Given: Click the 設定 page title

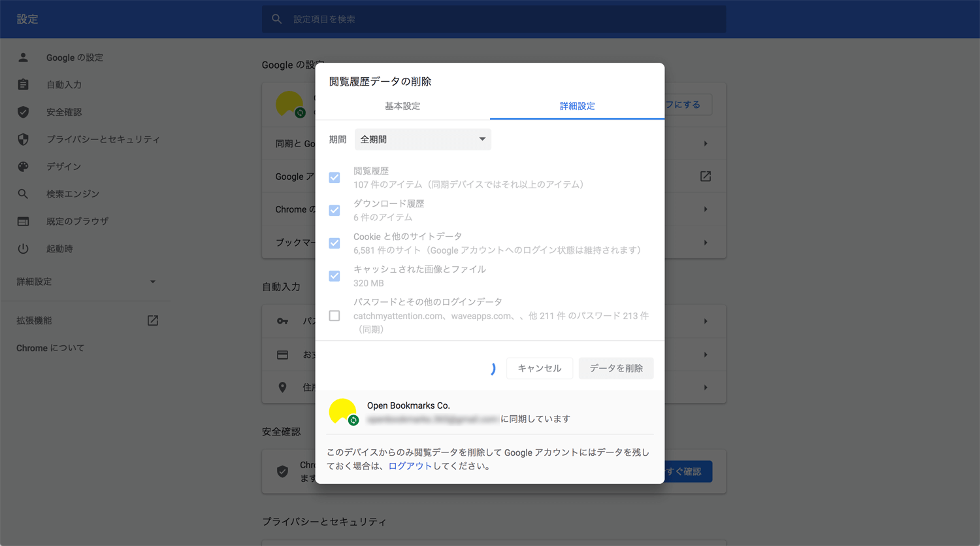Looking at the screenshot, I should point(27,20).
